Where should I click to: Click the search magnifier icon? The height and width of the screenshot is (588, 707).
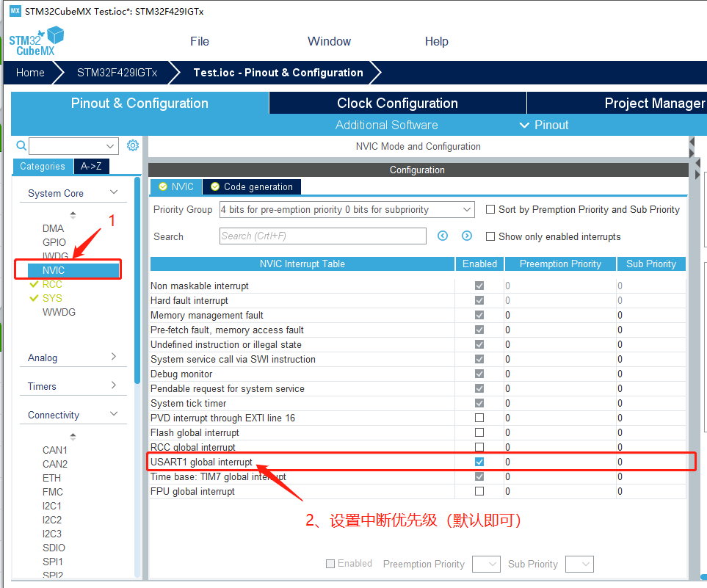click(21, 145)
